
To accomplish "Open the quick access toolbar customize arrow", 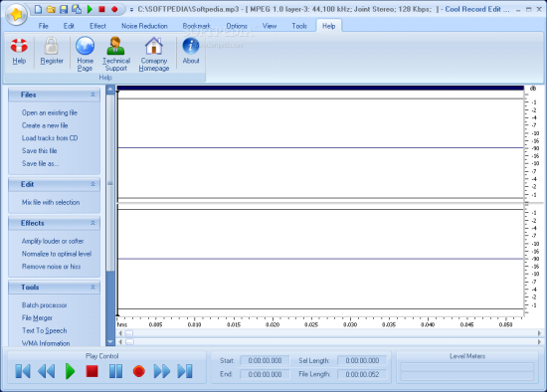I will (131, 10).
